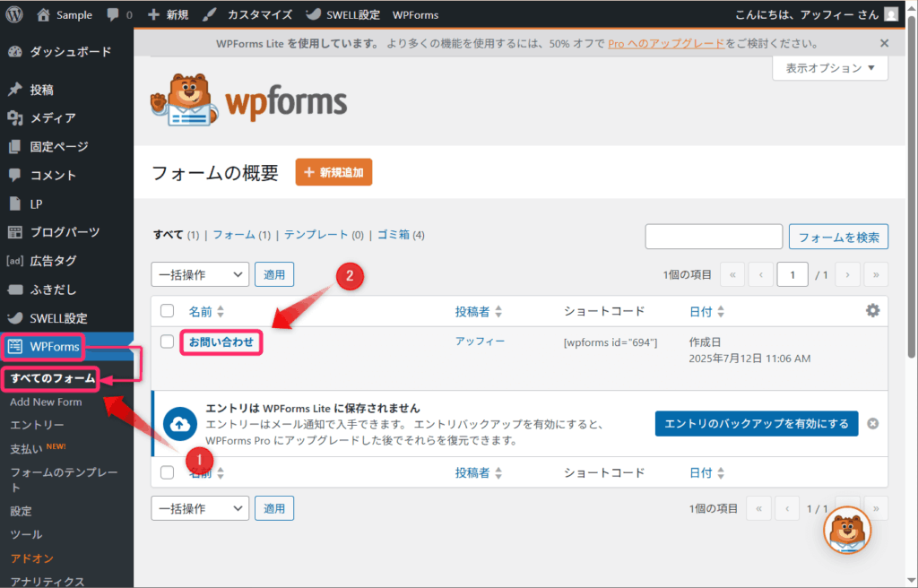Click the cloud upload backup icon
918x588 pixels.
[x=179, y=424]
